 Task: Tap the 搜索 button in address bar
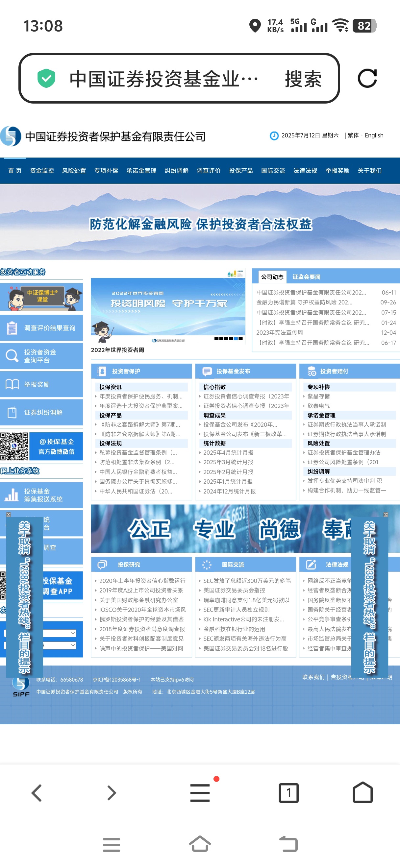tap(303, 79)
